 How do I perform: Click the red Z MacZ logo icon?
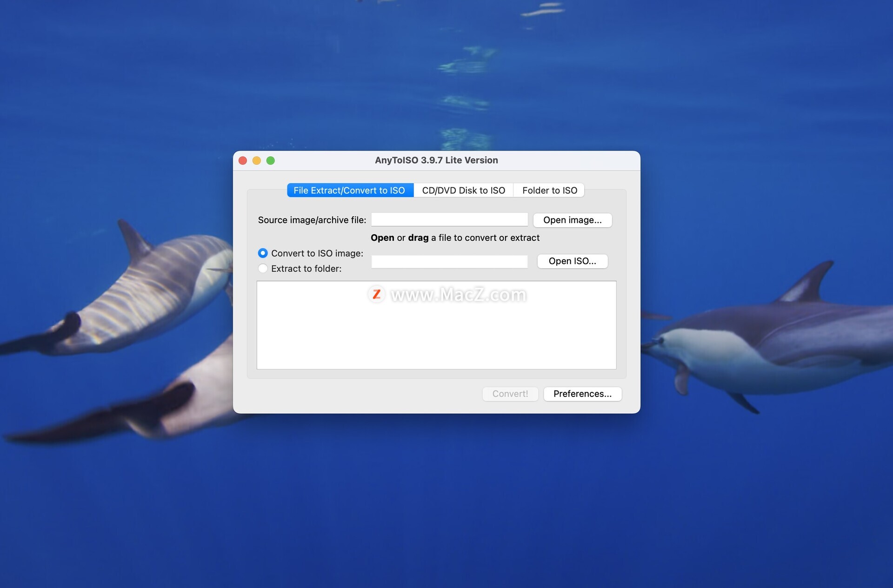377,294
